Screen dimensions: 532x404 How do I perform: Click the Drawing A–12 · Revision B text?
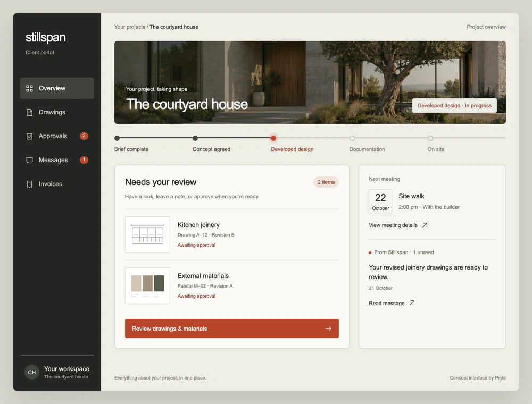(x=206, y=235)
